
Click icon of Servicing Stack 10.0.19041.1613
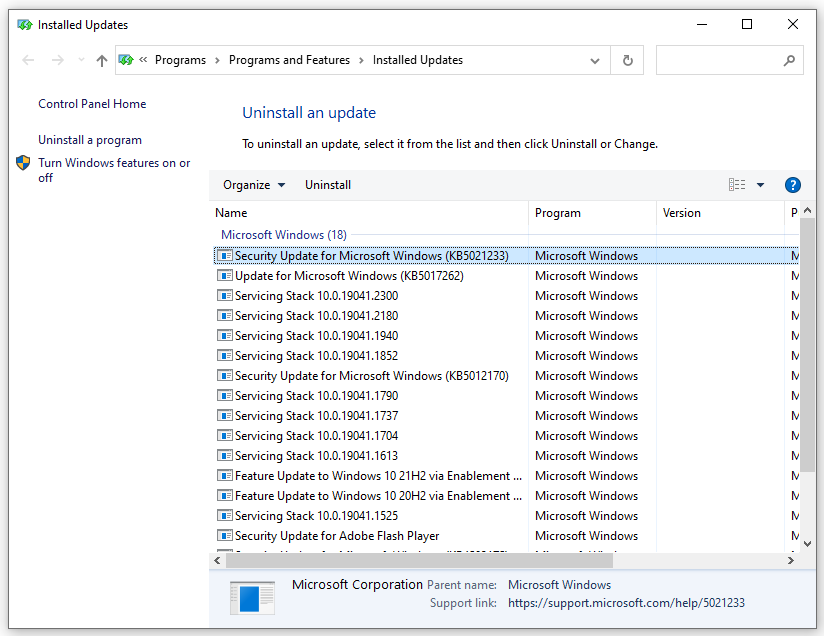(x=224, y=455)
